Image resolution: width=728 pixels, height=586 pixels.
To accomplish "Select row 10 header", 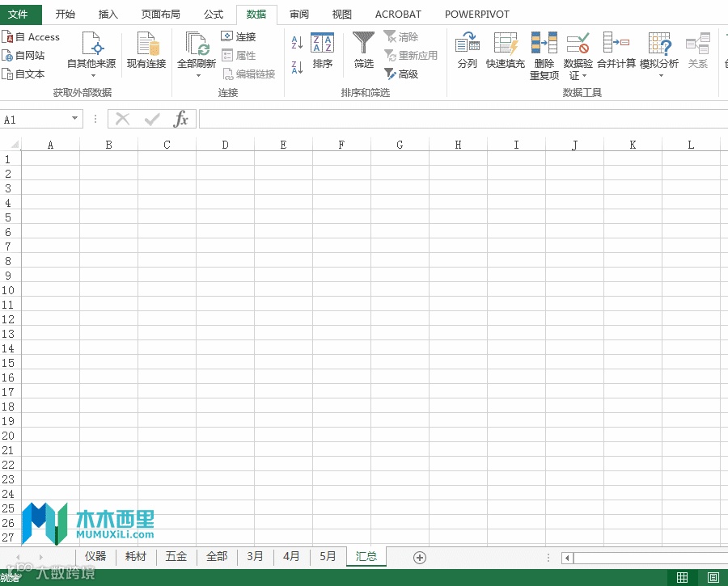I will pos(8,290).
